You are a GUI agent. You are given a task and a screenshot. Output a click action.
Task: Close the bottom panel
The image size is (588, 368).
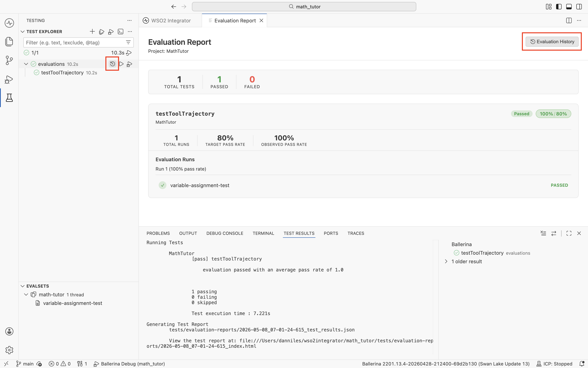click(x=579, y=233)
